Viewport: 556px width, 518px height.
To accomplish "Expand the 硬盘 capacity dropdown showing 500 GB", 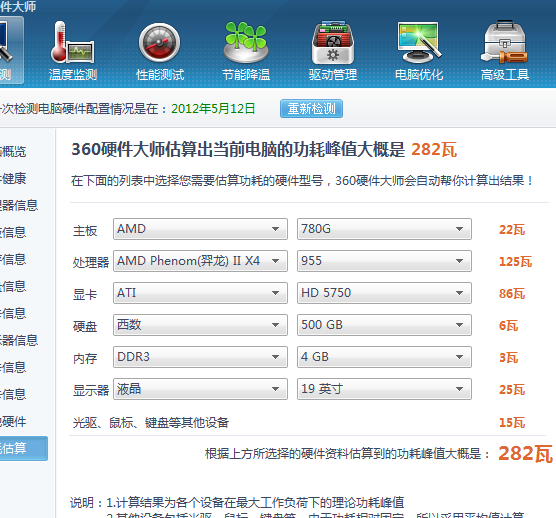I will [x=384, y=325].
